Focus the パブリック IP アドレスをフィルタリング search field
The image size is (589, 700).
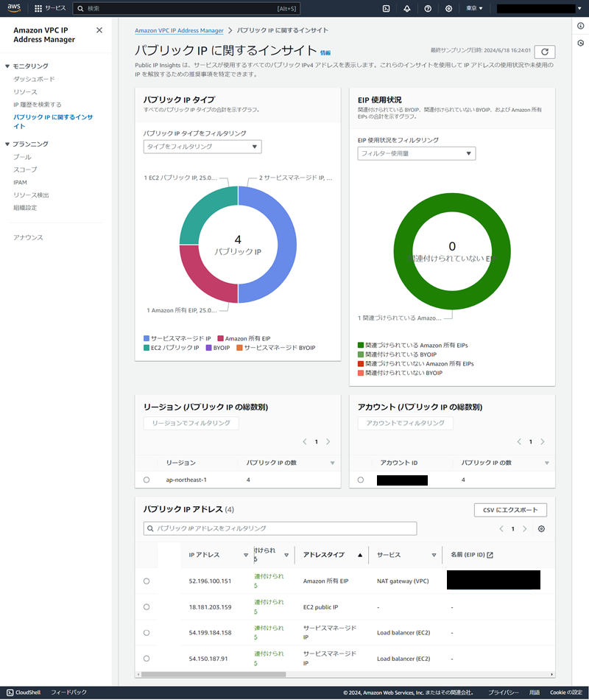point(281,528)
